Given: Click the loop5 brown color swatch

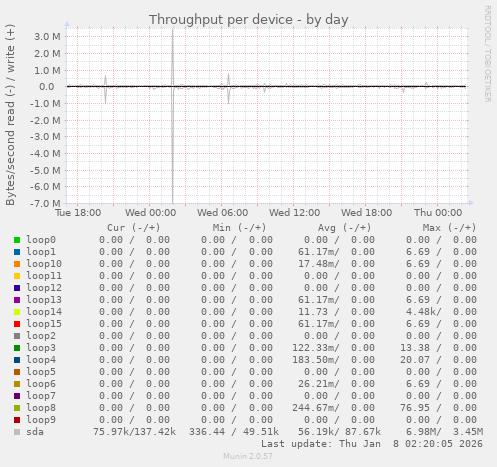Looking at the screenshot, I should click(x=17, y=372).
